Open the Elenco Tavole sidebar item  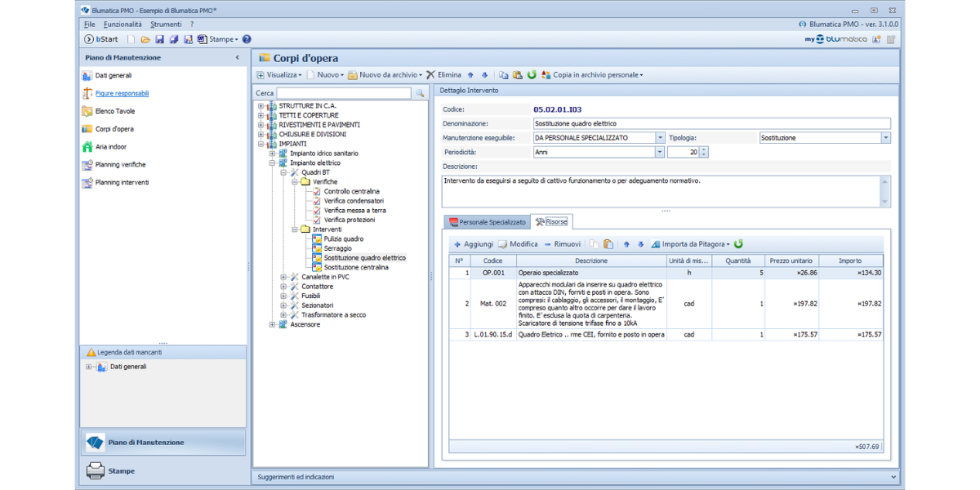115,111
